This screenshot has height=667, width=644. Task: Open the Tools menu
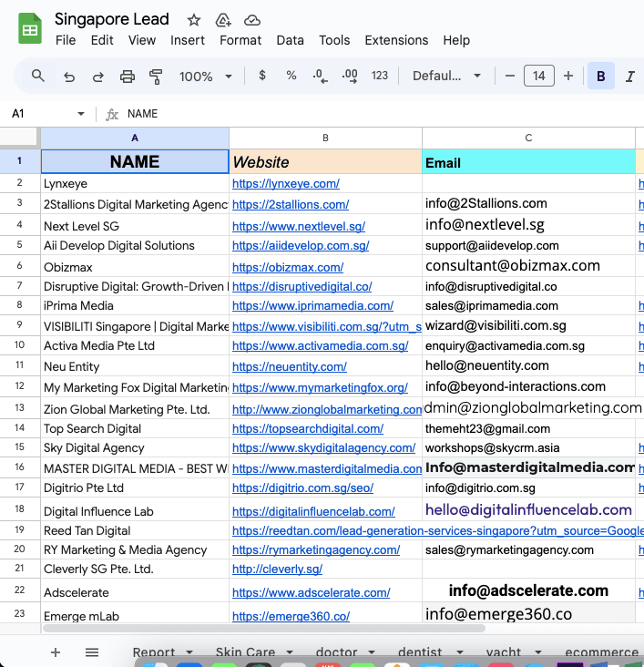pos(334,40)
